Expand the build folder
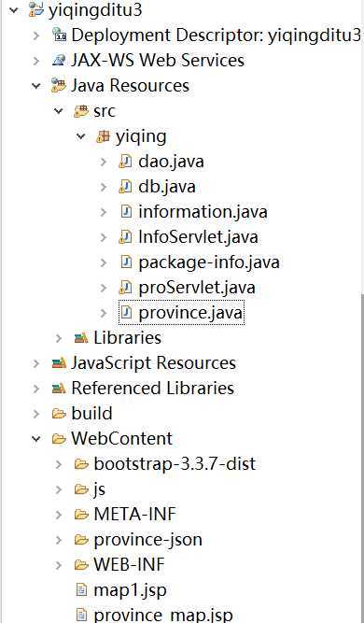The height and width of the screenshot is (623, 364). point(36,414)
